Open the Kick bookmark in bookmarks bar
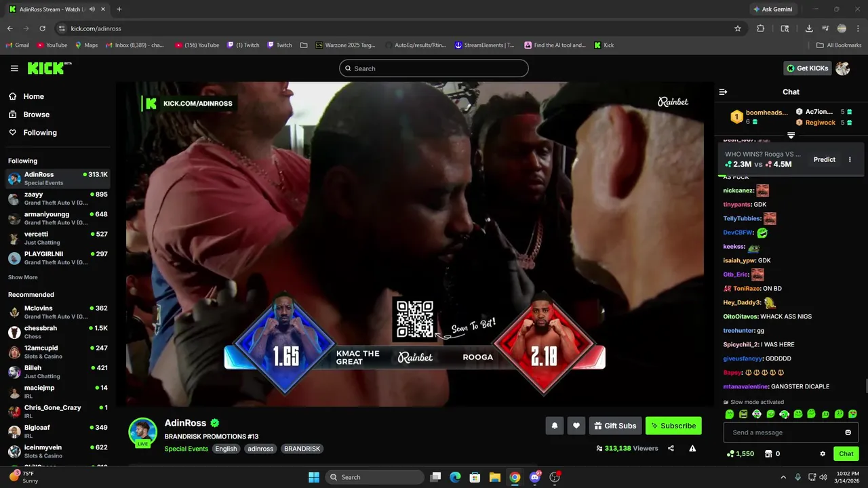 604,45
